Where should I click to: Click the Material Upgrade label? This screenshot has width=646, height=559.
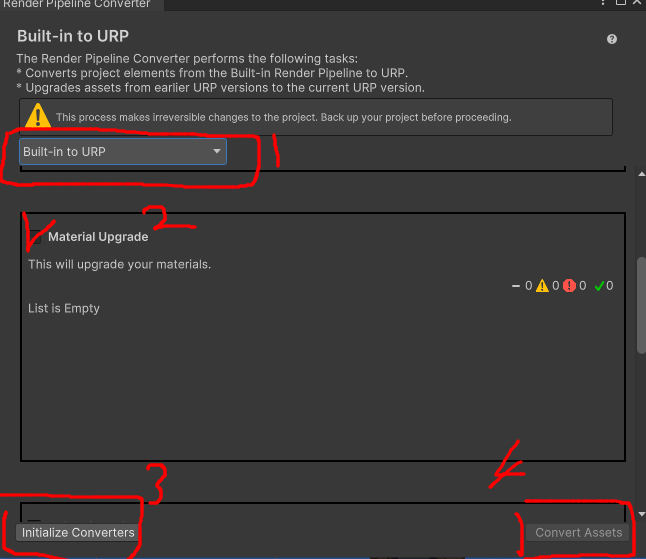coord(98,237)
